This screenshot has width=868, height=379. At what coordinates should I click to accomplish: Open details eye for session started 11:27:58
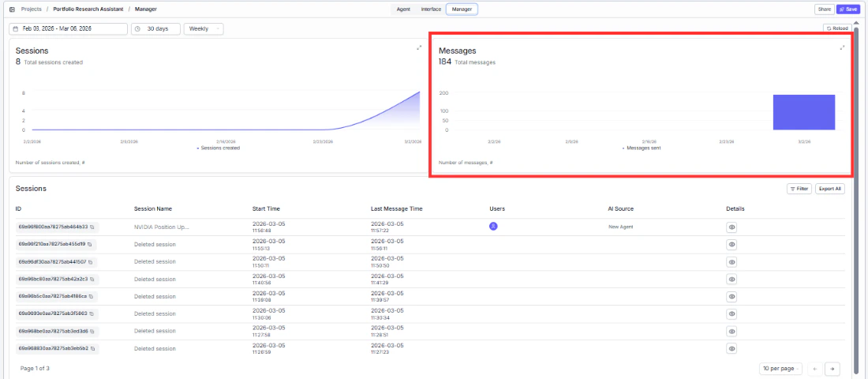(731, 332)
